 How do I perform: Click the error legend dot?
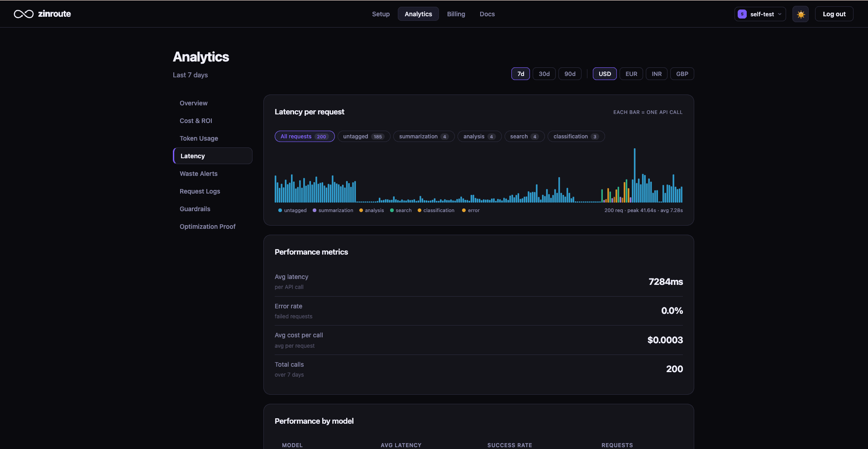463,210
